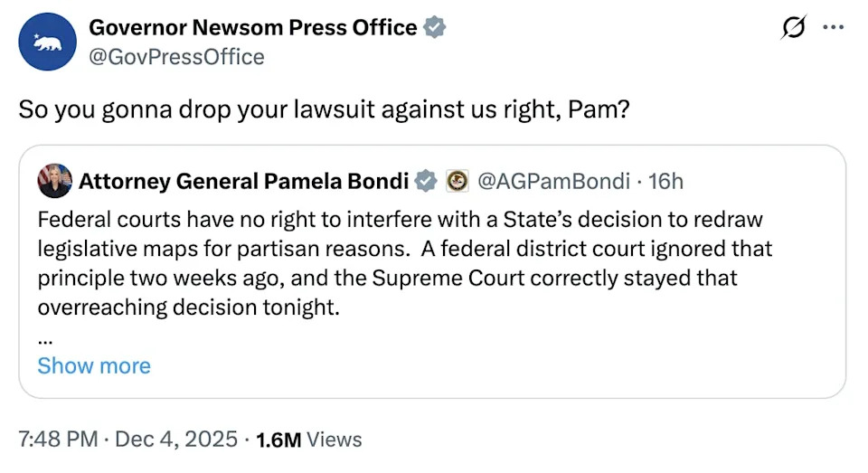Screen dimensions: 868x473
Task: Click the verified badge next to Pamela Bondi
Action: coord(425,182)
